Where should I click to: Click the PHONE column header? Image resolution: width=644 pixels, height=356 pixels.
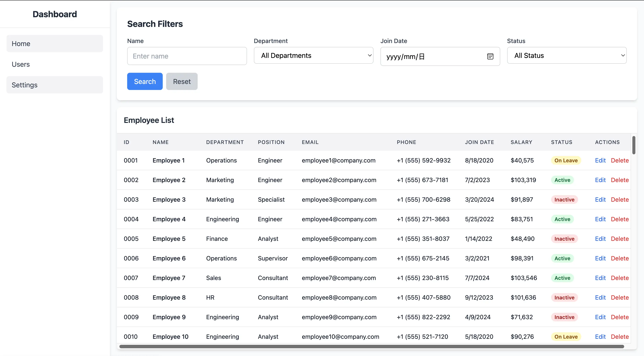point(406,142)
